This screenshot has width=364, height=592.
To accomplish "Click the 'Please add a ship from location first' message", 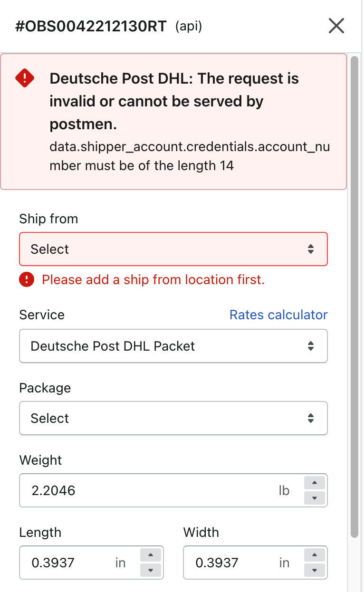I will click(x=153, y=280).
